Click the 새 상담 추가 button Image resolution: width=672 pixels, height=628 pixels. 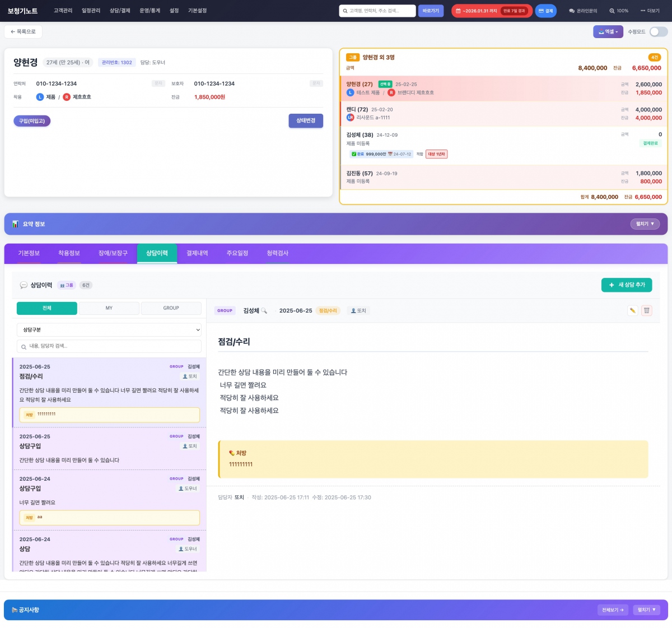pyautogui.click(x=627, y=285)
